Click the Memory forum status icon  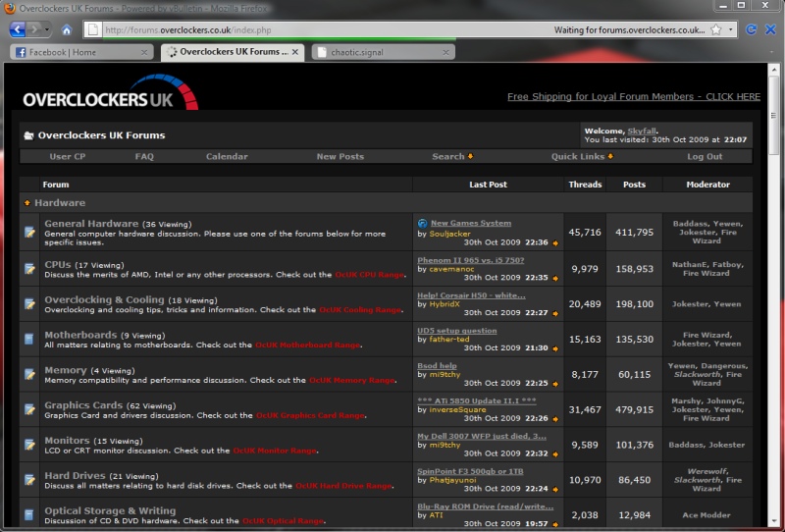pyautogui.click(x=29, y=374)
